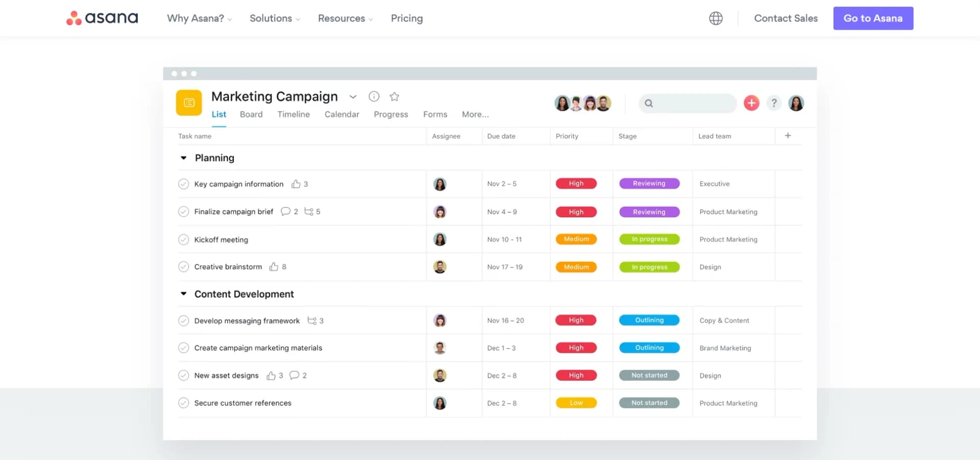Click subtasks icon on Develop messaging framework
Screen dimensions: 980x460
312,321
